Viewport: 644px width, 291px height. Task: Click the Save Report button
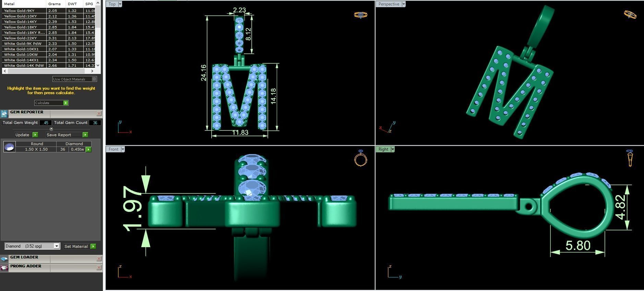(67, 135)
